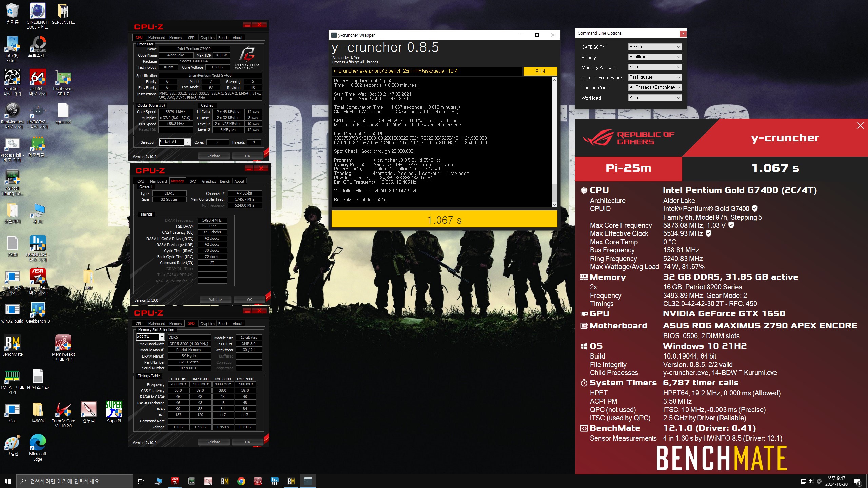Open BenchMate desktop icon
The width and height of the screenshot is (868, 488).
click(13, 346)
